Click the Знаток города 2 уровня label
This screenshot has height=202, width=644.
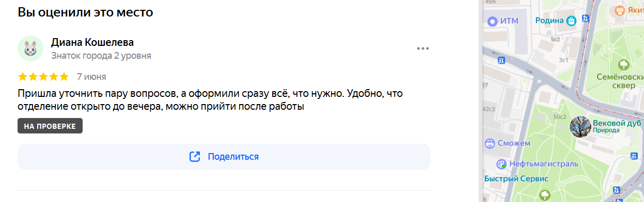coord(101,56)
